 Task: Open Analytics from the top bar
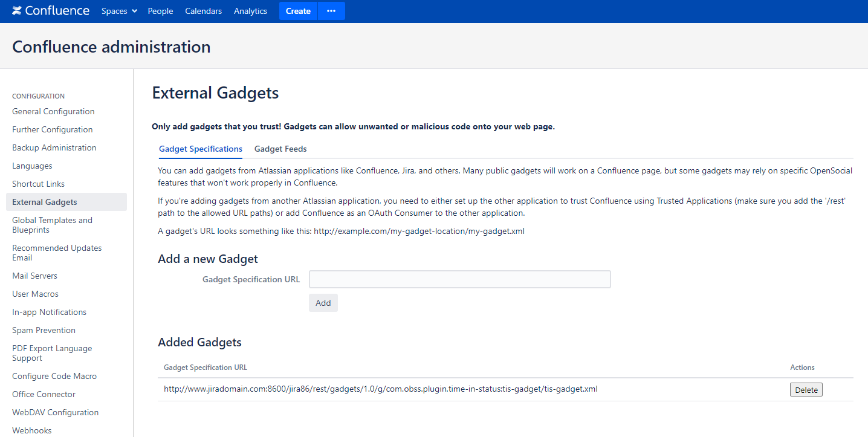click(x=250, y=11)
